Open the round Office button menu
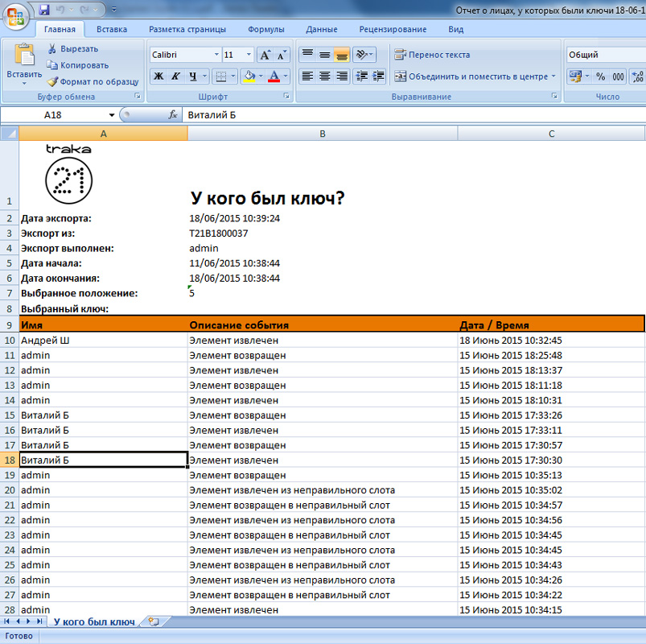Screen dimensions: 646x644 pos(15,16)
